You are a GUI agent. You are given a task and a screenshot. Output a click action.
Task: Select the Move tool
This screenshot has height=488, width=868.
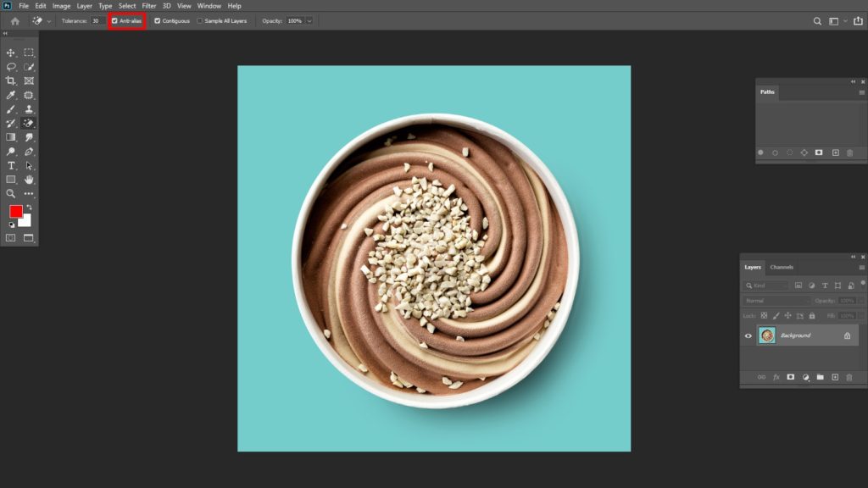(10, 53)
